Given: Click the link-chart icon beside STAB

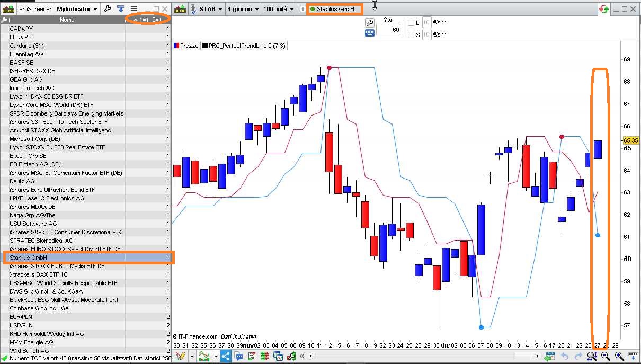Looking at the screenshot, I should [193, 9].
